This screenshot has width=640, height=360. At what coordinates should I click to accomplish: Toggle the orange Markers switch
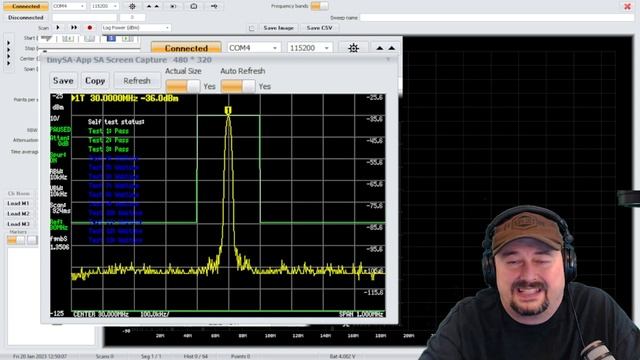tap(16, 240)
